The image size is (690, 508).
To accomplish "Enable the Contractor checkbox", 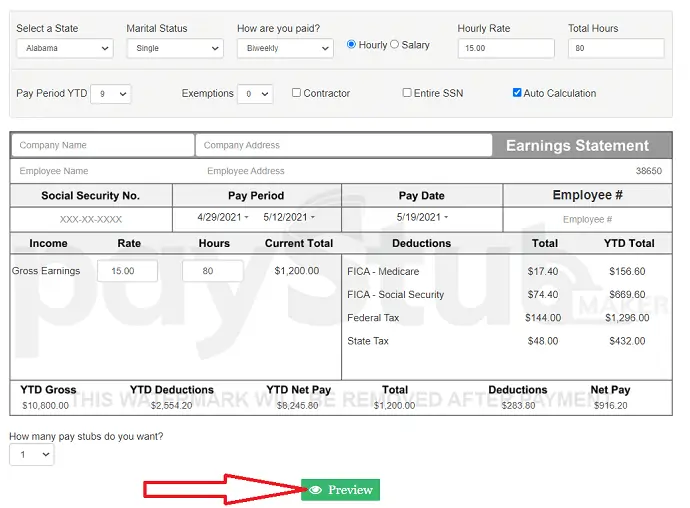I will 296,93.
